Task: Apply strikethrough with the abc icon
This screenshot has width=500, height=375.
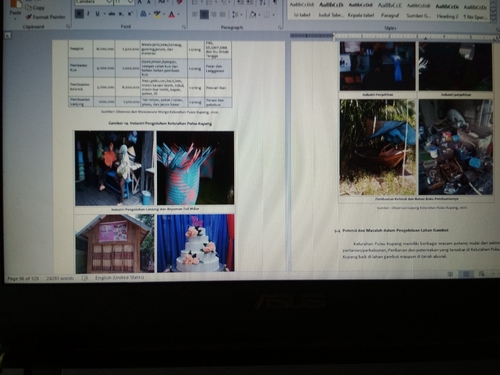Action: [112, 14]
